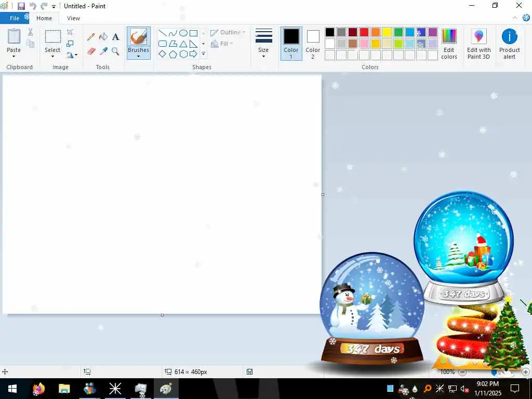Open the Windows Start menu

click(x=12, y=389)
